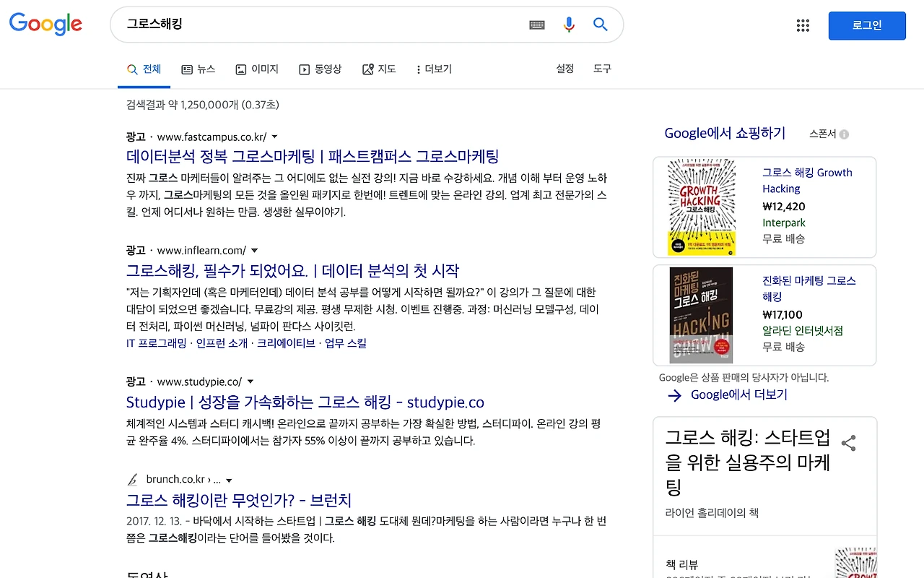
Task: Click the 라이언 홀리데이의 책 subtitle
Action: [712, 513]
